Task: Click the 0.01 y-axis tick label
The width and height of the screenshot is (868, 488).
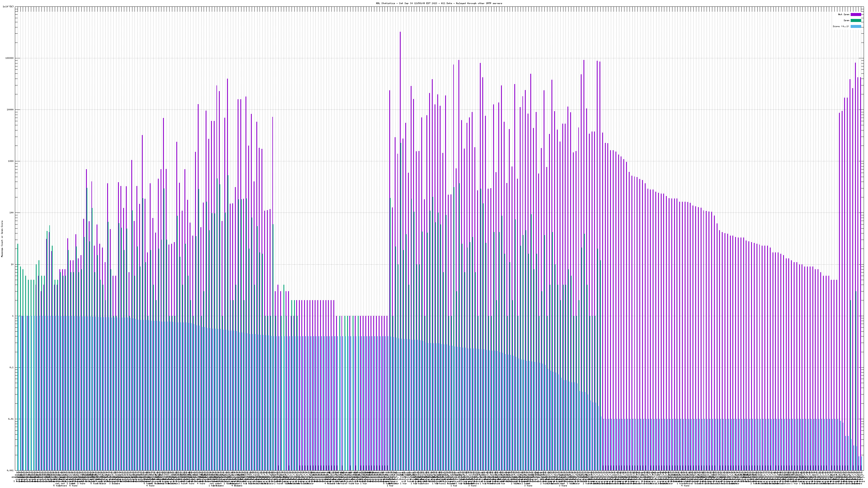Action: click(11, 419)
